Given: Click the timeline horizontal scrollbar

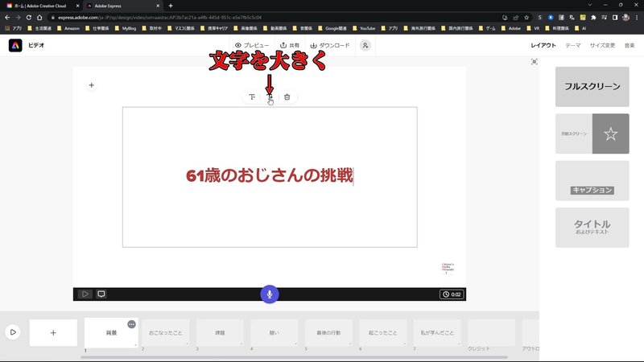Looking at the screenshot, I should tap(294, 357).
